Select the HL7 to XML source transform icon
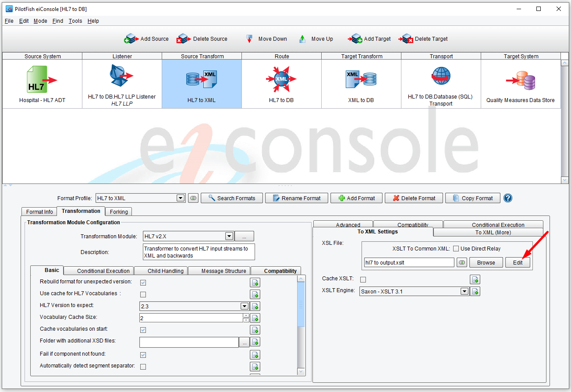This screenshot has width=571, height=392. coord(202,79)
